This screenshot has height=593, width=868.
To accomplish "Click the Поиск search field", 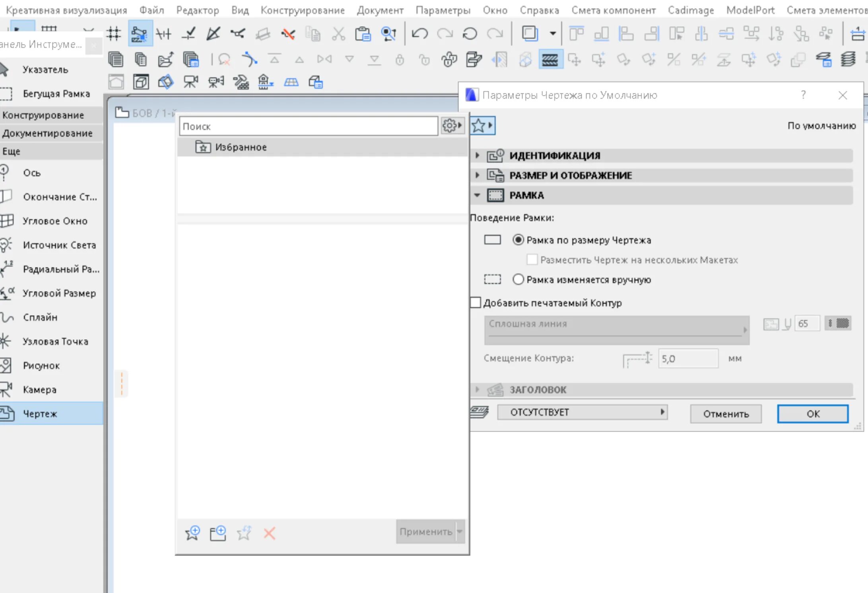I will pos(308,126).
